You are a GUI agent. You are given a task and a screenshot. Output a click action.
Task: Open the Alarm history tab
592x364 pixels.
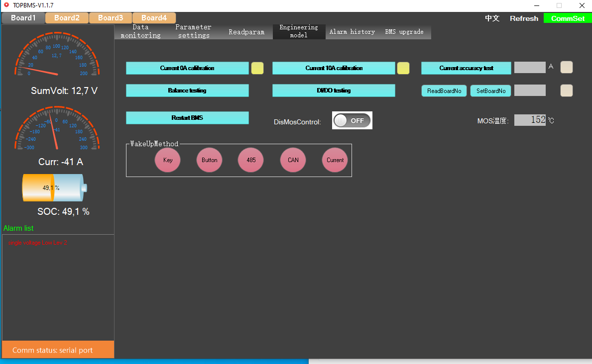(352, 32)
